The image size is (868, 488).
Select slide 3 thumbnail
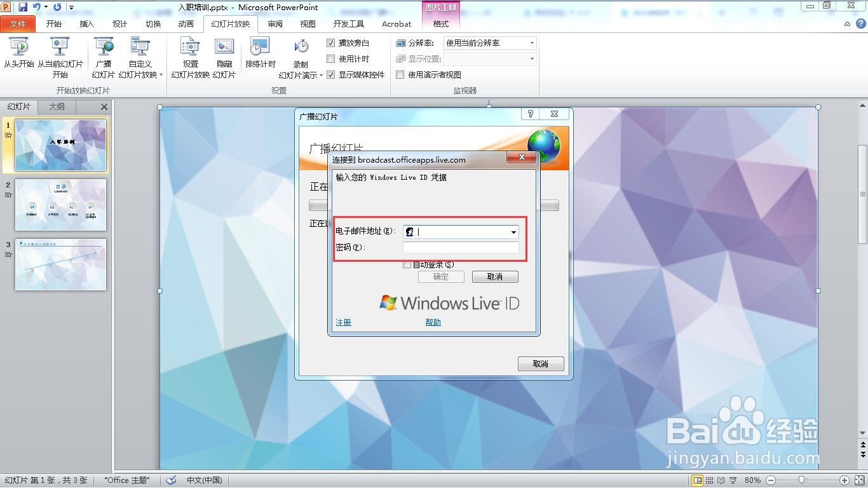(61, 264)
